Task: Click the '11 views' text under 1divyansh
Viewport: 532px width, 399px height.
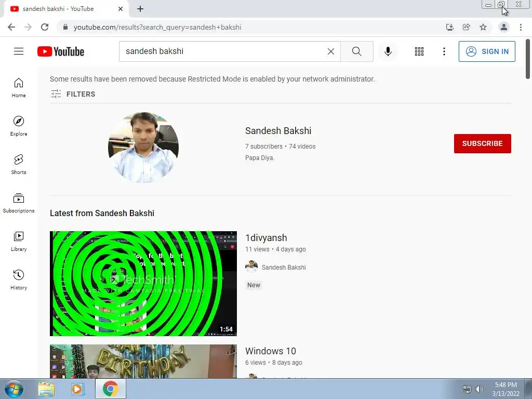Action: (257, 249)
